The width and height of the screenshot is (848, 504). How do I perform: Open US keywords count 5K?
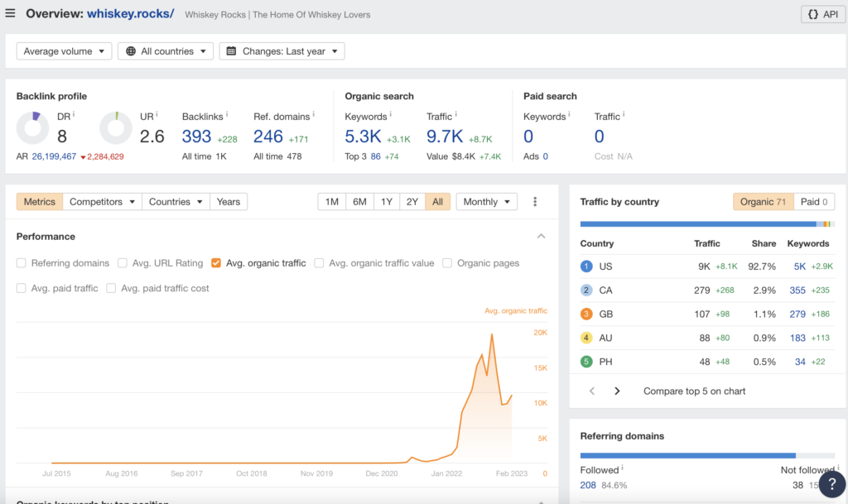(800, 266)
